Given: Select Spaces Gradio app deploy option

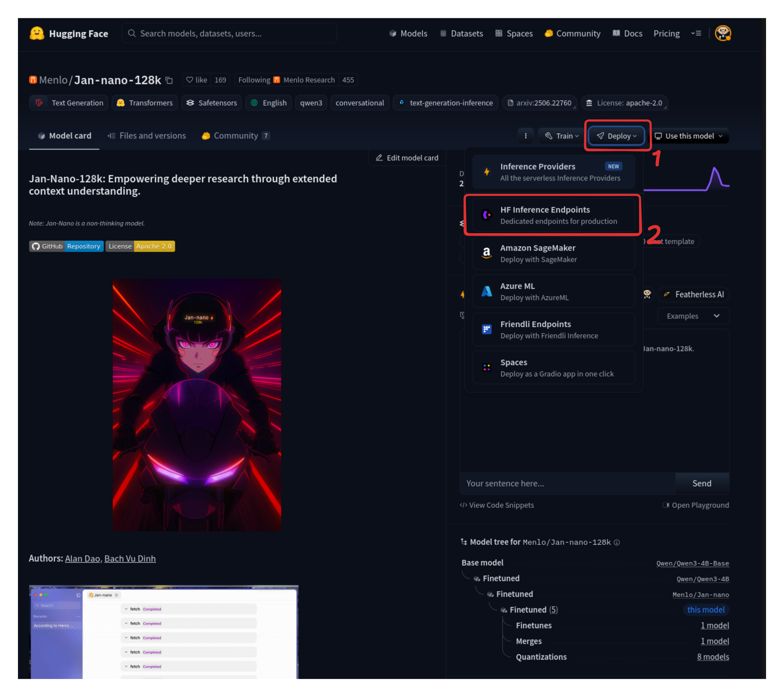Looking at the screenshot, I should coord(553,367).
